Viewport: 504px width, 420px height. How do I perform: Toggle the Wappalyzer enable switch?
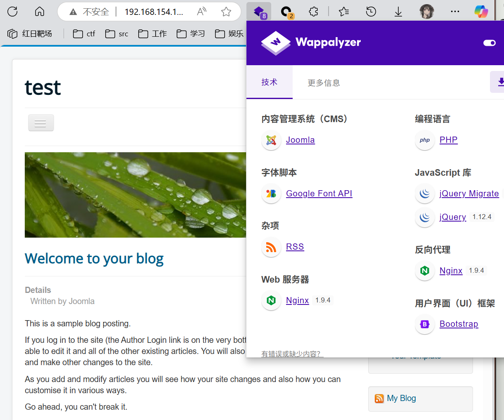490,43
